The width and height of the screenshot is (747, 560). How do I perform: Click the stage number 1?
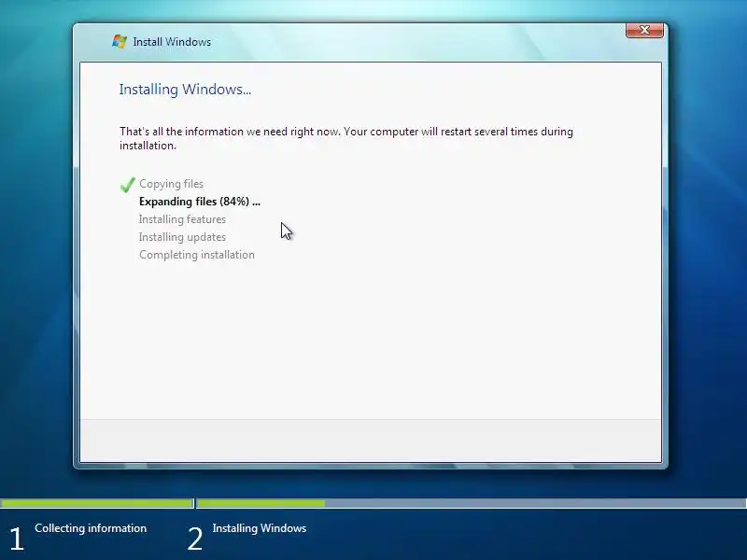pyautogui.click(x=17, y=539)
